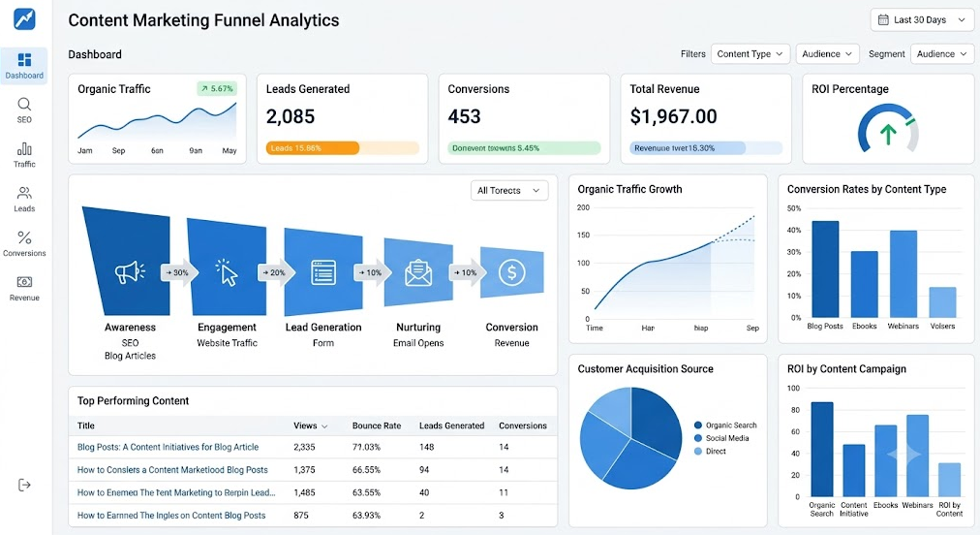This screenshot has height=535, width=980.
Task: Click the Lead Generation form icon
Action: [323, 272]
